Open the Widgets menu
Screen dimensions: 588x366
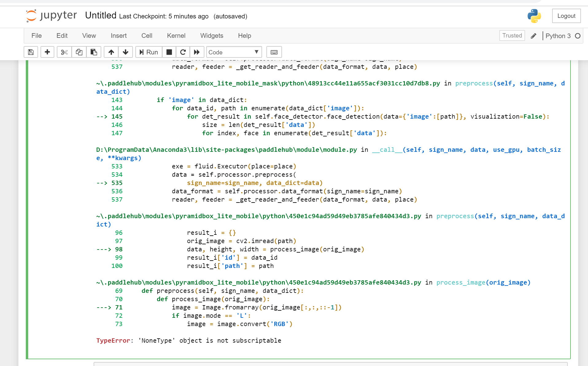(212, 36)
